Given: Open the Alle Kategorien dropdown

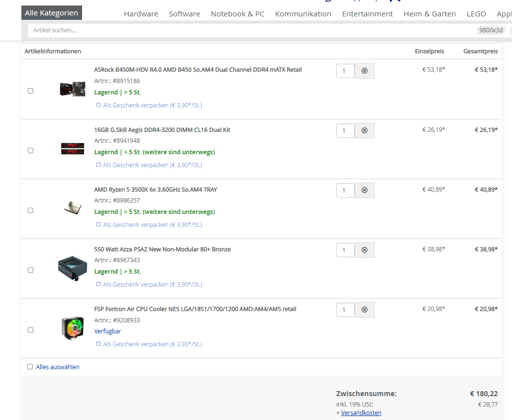Looking at the screenshot, I should pyautogui.click(x=52, y=13).
